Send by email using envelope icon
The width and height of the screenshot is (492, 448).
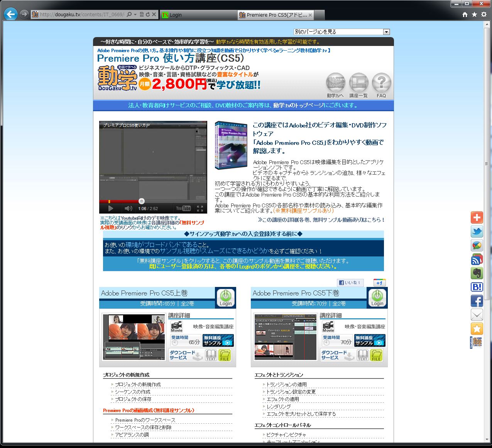(x=477, y=315)
